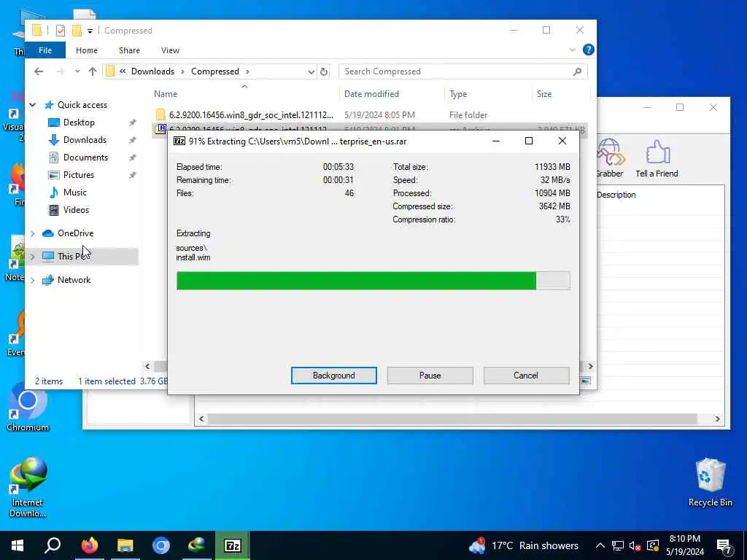Select Downloads in Quick access
The width and height of the screenshot is (747, 560).
tap(85, 140)
